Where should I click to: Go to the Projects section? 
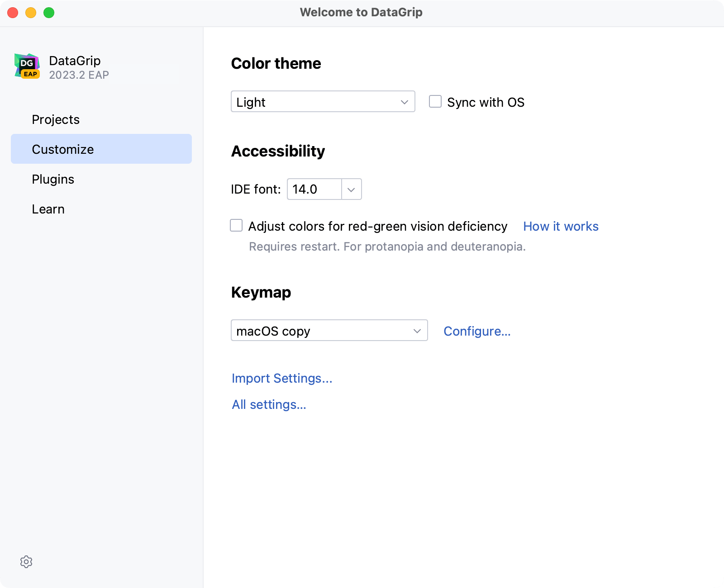click(x=56, y=119)
